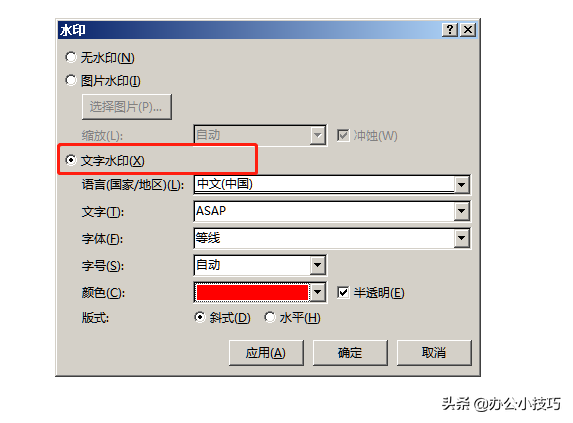
Task: Click the ASAP watermark text field
Action: (x=325, y=211)
